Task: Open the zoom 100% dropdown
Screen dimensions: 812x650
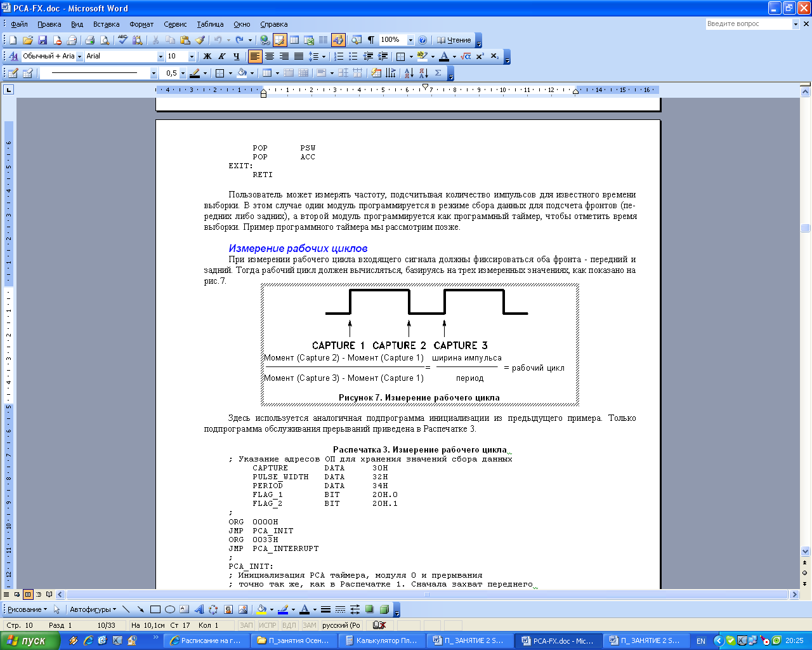Action: pos(410,40)
